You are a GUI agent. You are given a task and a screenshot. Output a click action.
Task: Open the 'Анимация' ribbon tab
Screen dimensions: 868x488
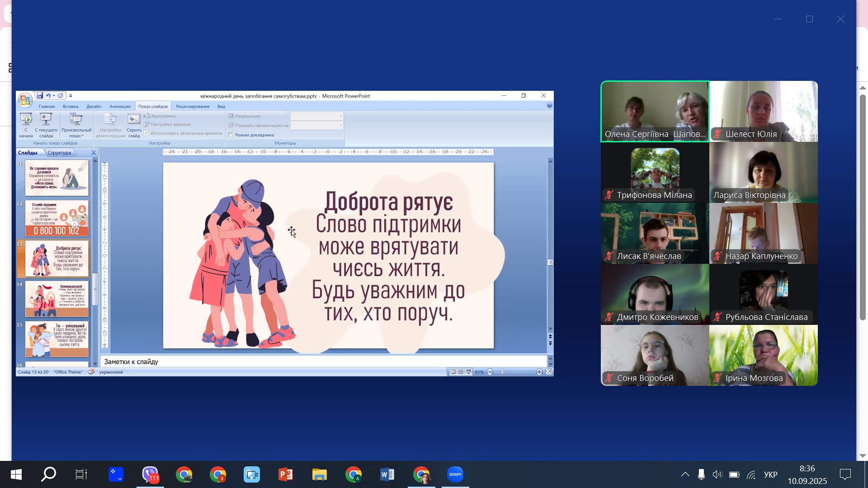click(x=120, y=107)
